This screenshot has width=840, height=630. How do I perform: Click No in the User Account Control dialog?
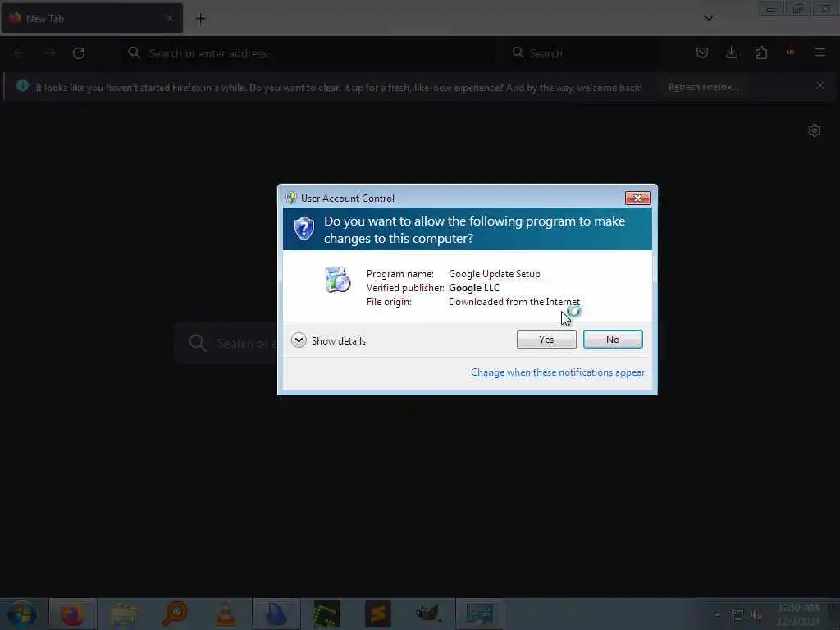click(x=613, y=339)
